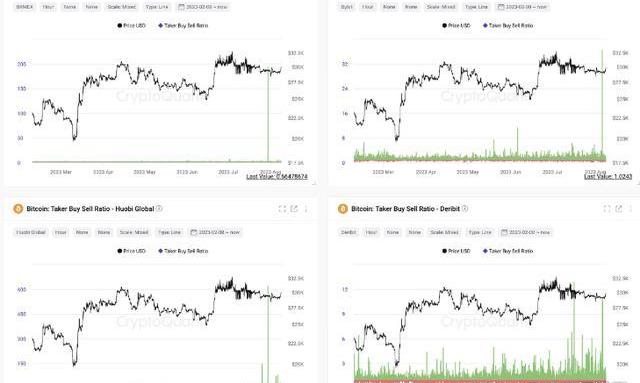Open the Hour interval dropdown on Bybit chart
This screenshot has height=383, width=640.
[x=368, y=7]
